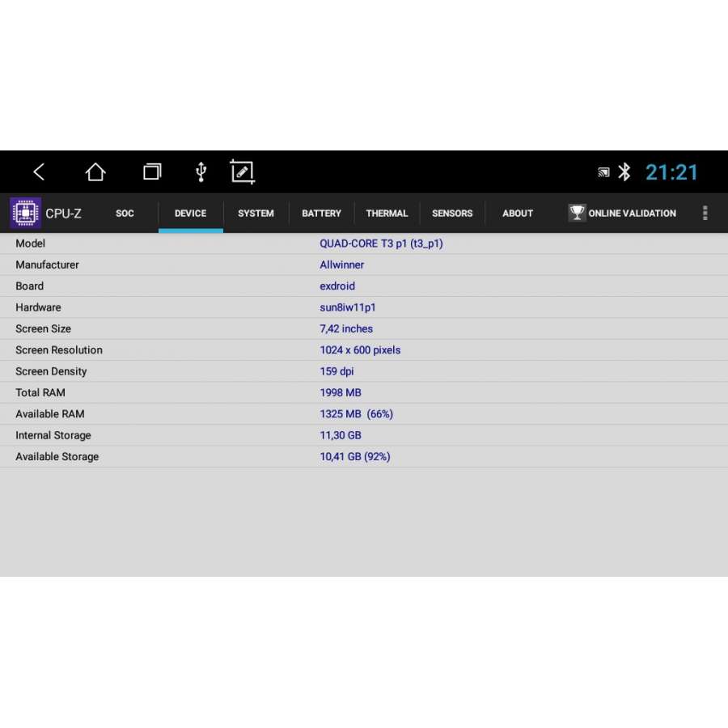Image resolution: width=728 pixels, height=728 pixels.
Task: Tap the USB connection icon
Action: click(201, 171)
